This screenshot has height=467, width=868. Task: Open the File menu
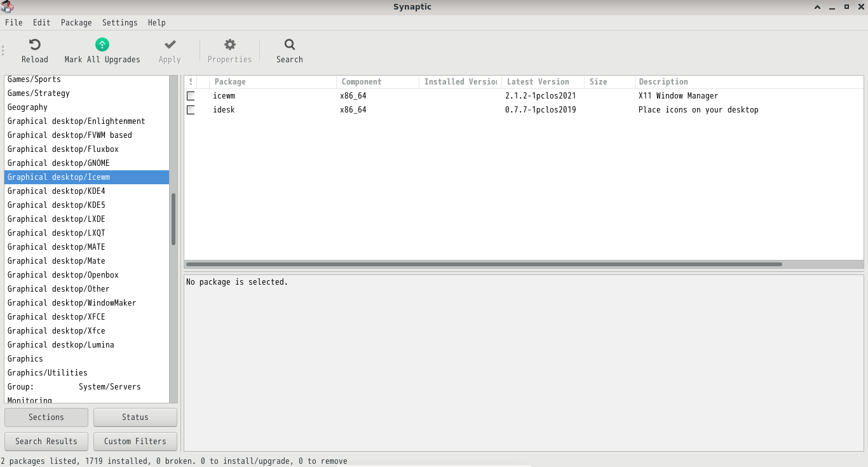pyautogui.click(x=13, y=22)
